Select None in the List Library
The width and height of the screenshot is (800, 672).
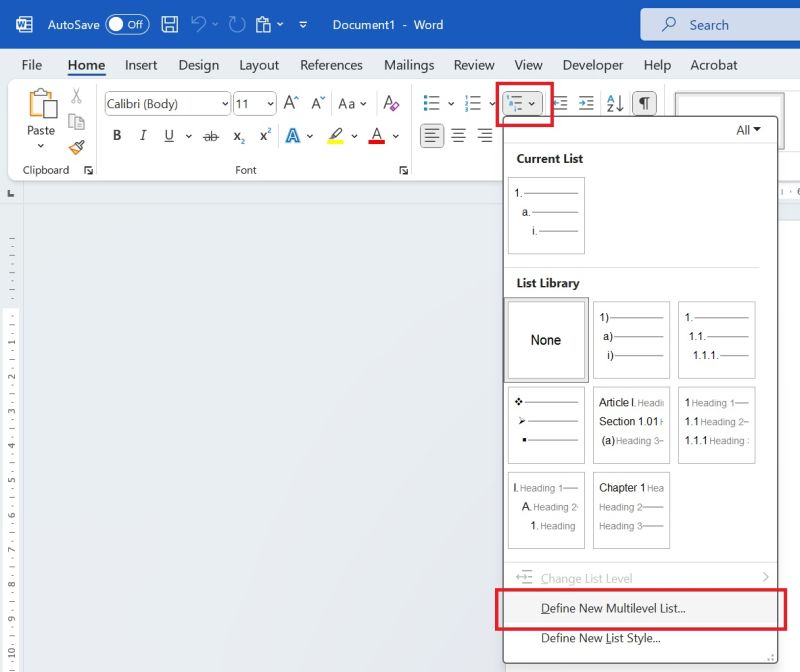point(546,340)
